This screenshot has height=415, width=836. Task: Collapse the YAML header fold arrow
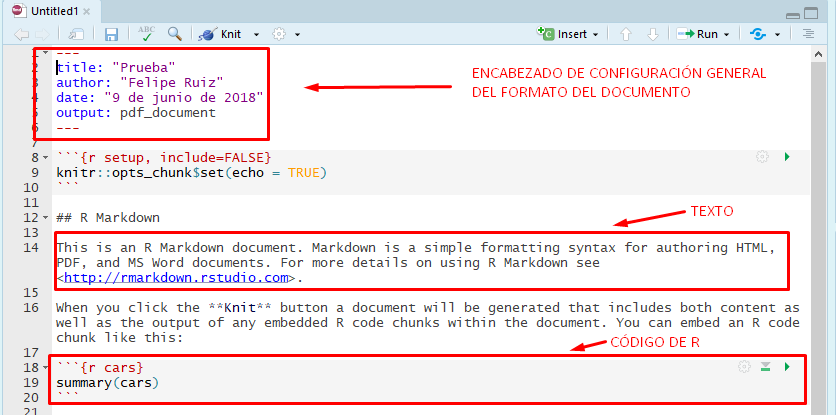(45, 52)
